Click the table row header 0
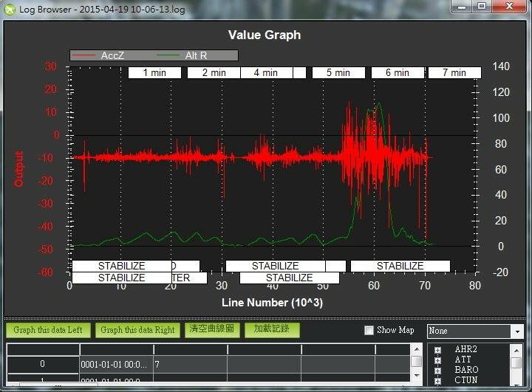 click(x=43, y=364)
